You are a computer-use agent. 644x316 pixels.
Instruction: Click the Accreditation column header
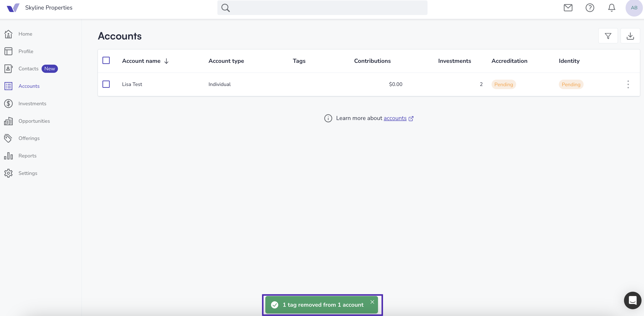(x=509, y=61)
